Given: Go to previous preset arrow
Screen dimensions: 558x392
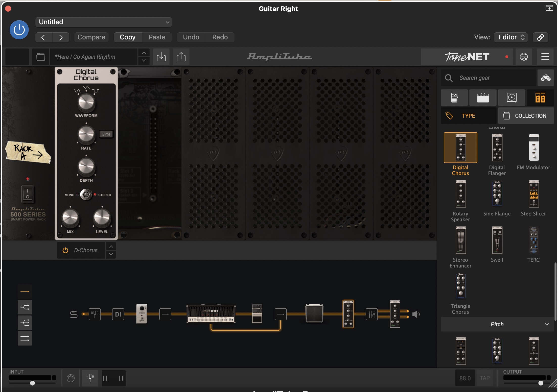Looking at the screenshot, I should [43, 37].
